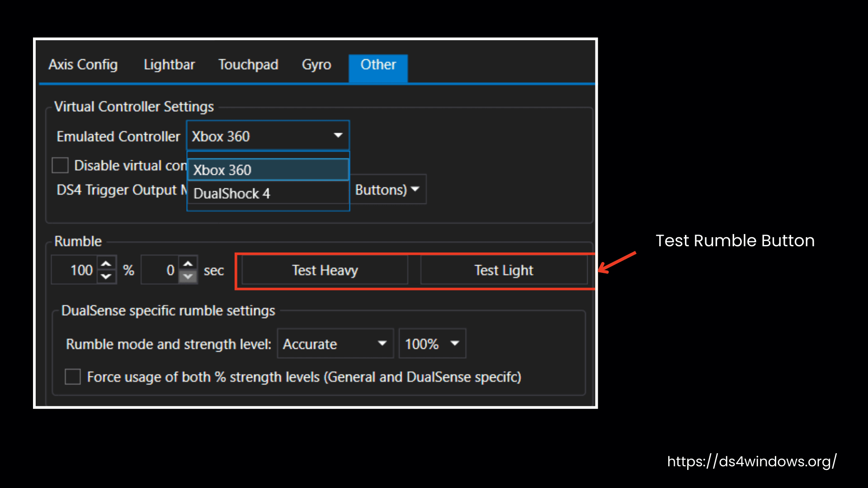The image size is (868, 488).
Task: Toggle the Disable virtual controller checkbox
Action: [x=60, y=165]
